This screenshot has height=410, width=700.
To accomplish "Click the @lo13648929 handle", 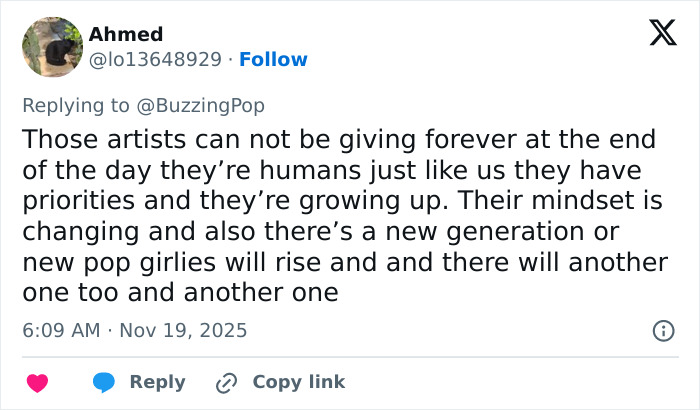I will 155,60.
